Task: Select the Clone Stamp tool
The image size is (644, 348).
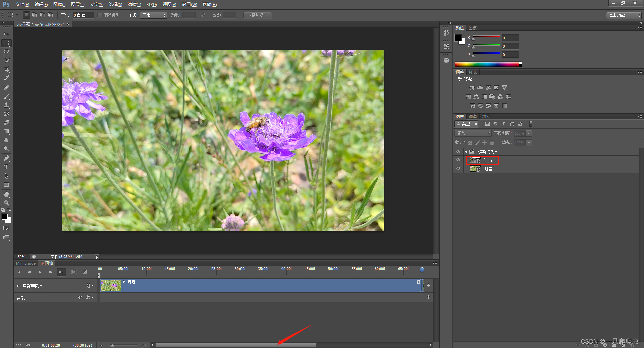Action: tap(6, 105)
